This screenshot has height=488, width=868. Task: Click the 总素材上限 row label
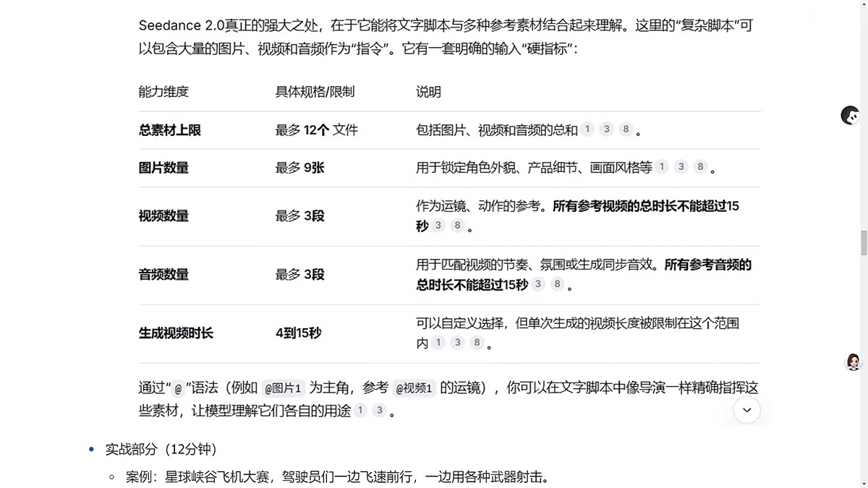point(170,130)
